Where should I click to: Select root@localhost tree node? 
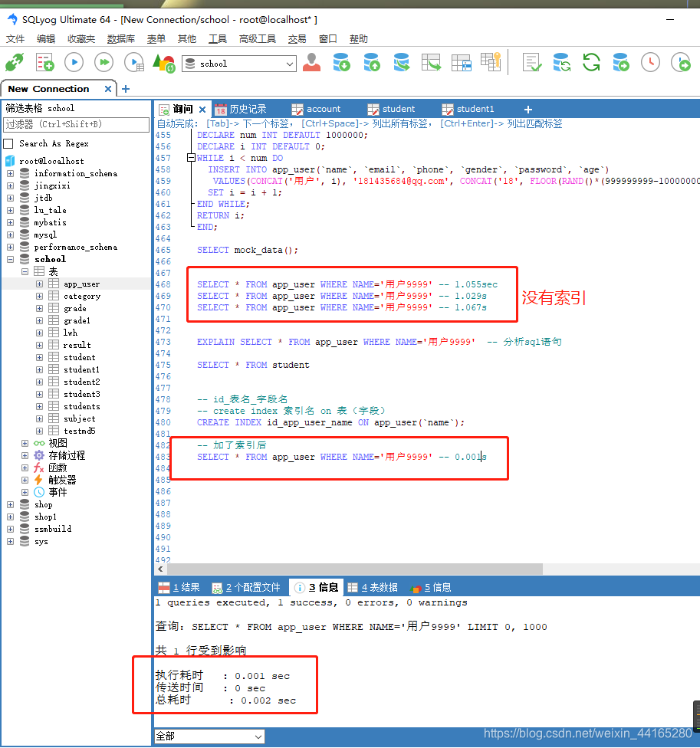pyautogui.click(x=51, y=161)
